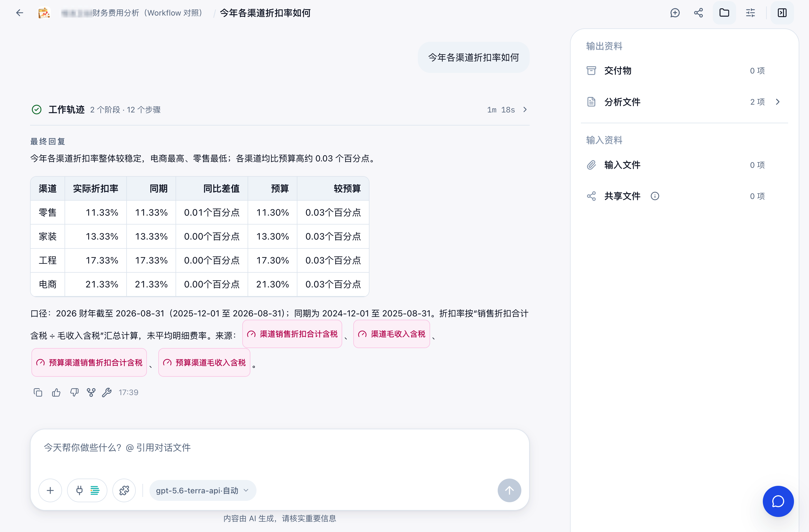
Task: Expand the 工作轨迹 chevron arrow
Action: 525,109
